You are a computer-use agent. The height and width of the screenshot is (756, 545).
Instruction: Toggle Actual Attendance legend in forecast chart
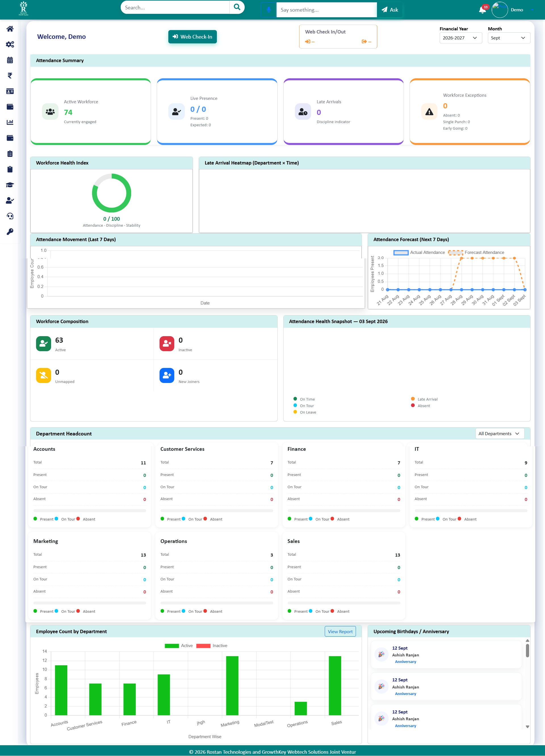coord(419,253)
